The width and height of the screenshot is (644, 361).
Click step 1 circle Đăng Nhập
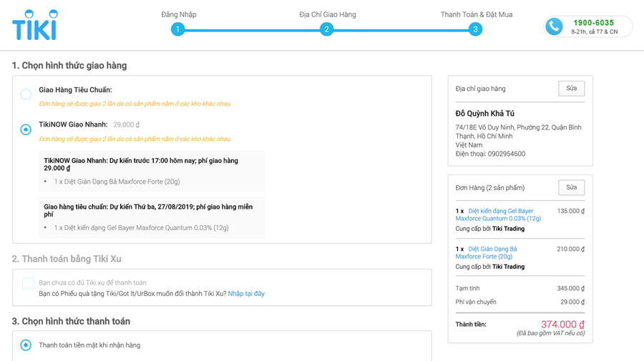(x=178, y=29)
